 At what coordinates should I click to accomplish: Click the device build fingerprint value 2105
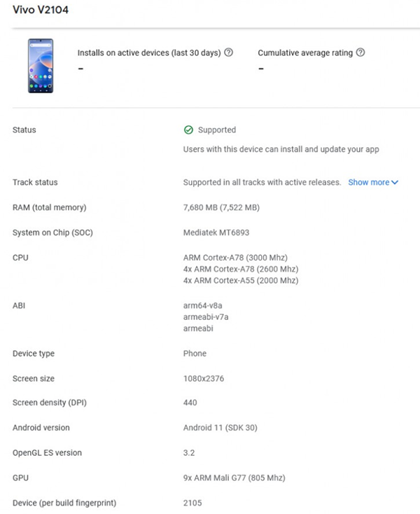click(x=192, y=503)
